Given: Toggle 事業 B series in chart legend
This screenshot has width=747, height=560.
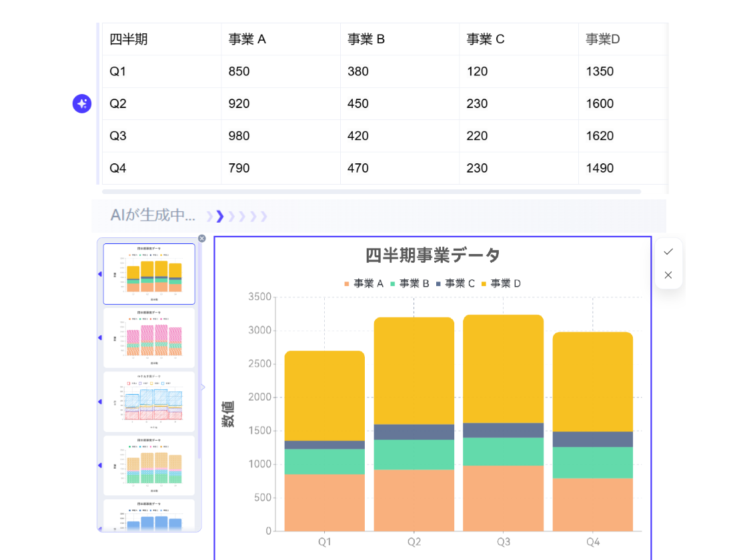Looking at the screenshot, I should coord(410,283).
